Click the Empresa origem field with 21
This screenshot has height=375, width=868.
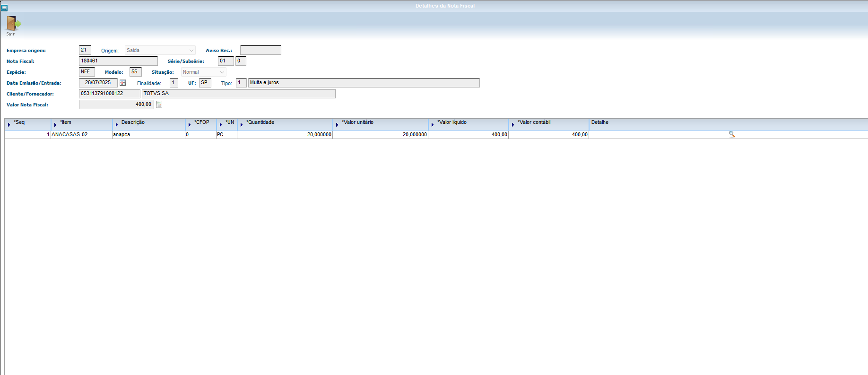[85, 50]
